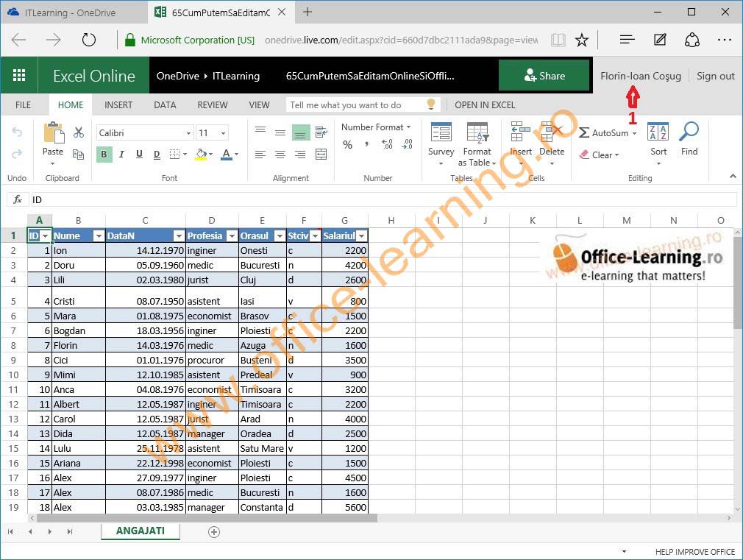Align text right
Image resolution: width=743 pixels, height=560 pixels.
pyautogui.click(x=300, y=154)
